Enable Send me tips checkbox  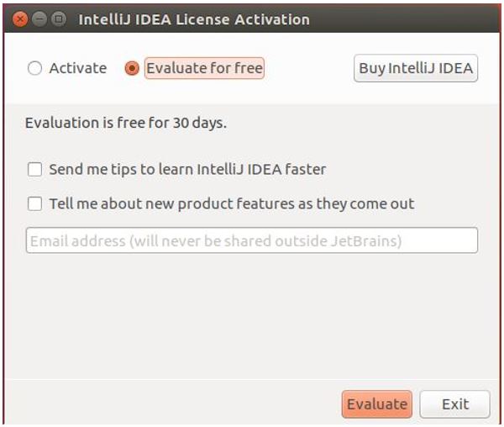coord(34,170)
